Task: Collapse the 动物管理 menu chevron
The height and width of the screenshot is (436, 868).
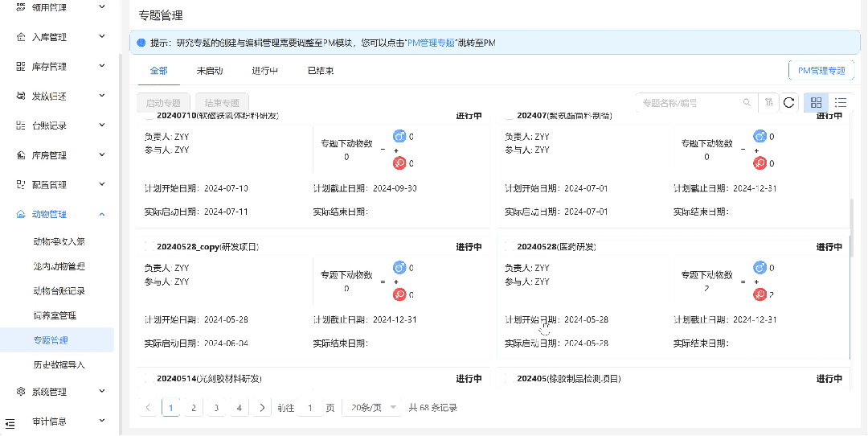Action: click(x=102, y=214)
